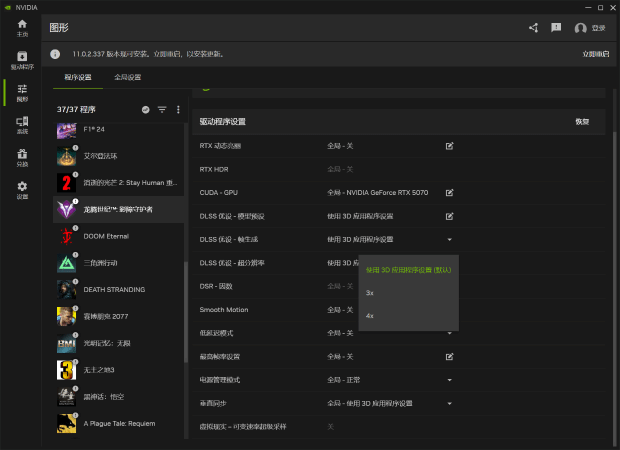
Task: Open the 系统 system section in sidebar
Action: pos(22,125)
